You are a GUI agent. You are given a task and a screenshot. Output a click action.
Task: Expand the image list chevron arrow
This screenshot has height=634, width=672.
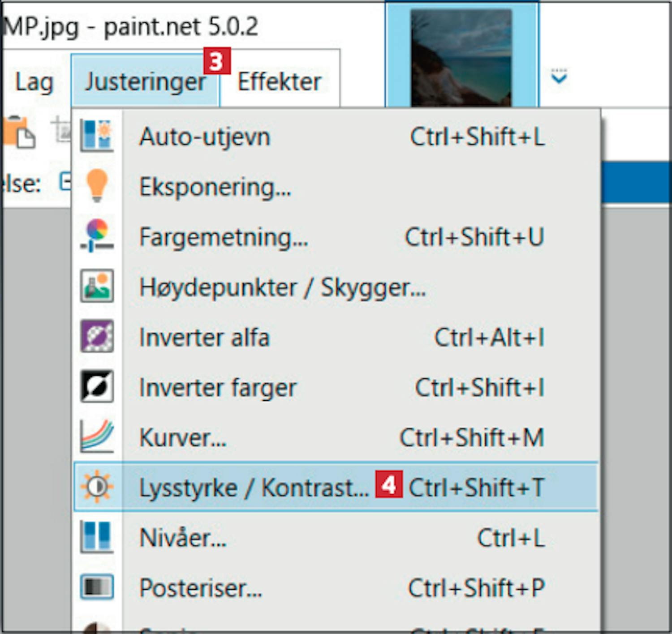[x=559, y=77]
